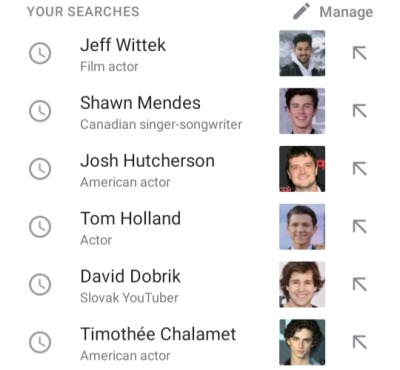This screenshot has height=370, width=400.
Task: Click the recent-search clock beside Tom Holland
Action: [40, 227]
